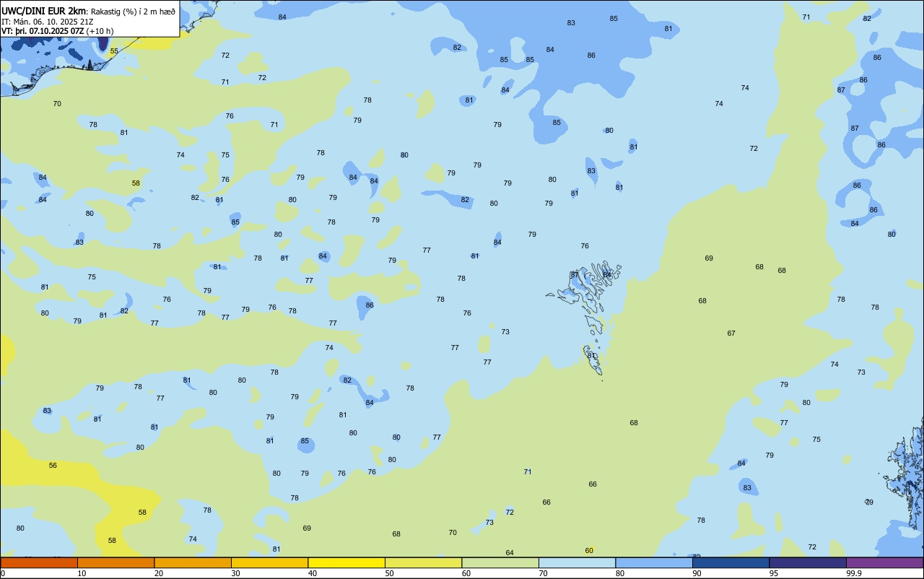Click the 10–20 orange legend swatch
The width and height of the screenshot is (924, 579).
(115, 562)
